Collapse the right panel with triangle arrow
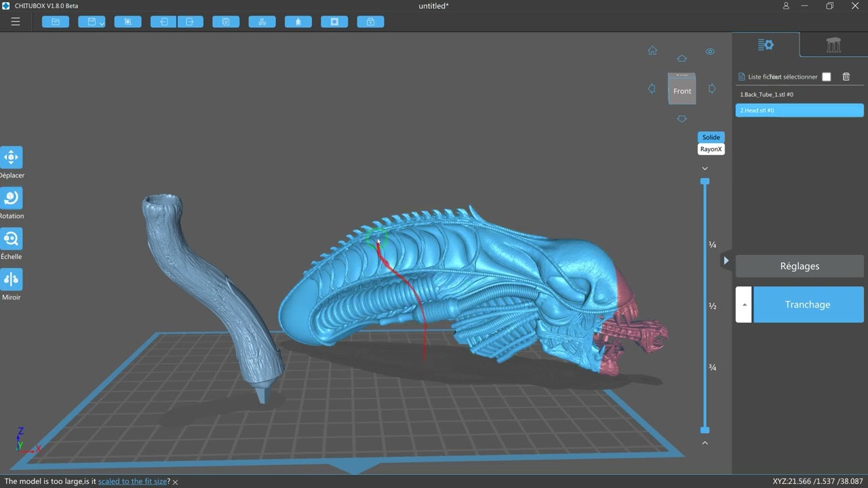This screenshot has height=488, width=868. pos(726,260)
